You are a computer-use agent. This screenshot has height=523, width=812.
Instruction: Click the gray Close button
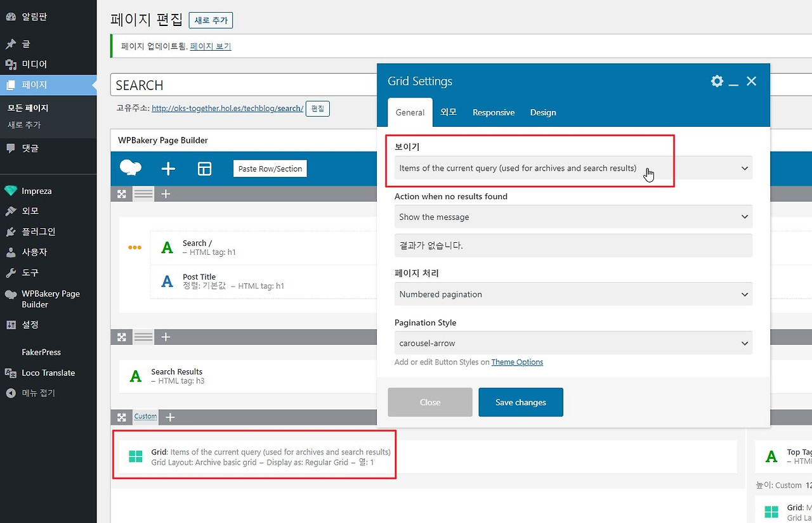point(430,402)
